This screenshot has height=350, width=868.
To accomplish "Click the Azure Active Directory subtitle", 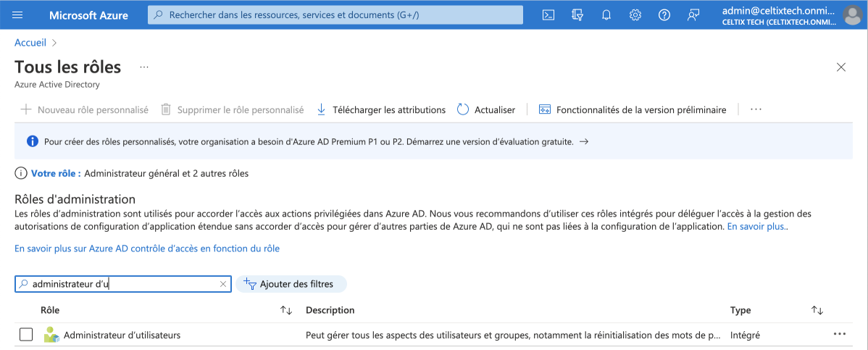I will click(x=57, y=85).
